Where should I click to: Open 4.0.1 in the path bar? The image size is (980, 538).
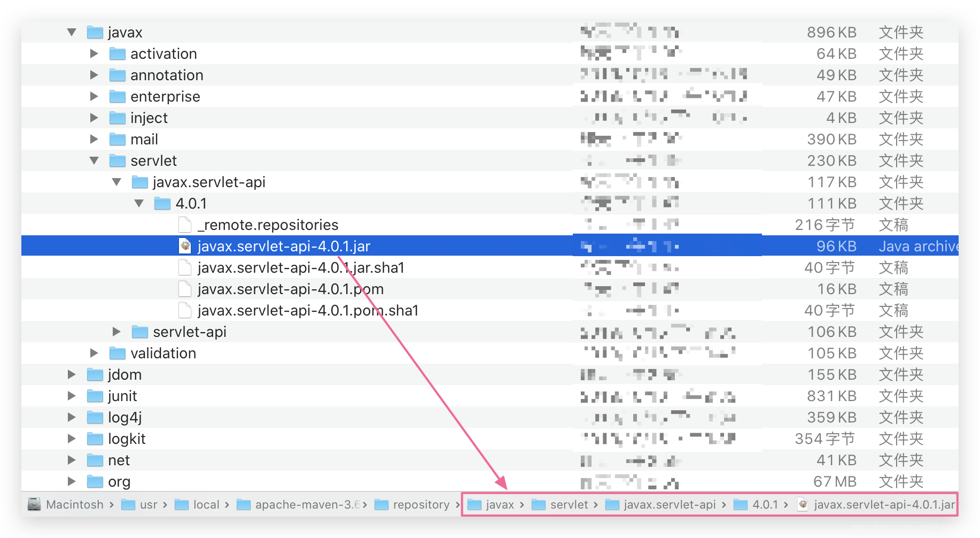pyautogui.click(x=756, y=504)
